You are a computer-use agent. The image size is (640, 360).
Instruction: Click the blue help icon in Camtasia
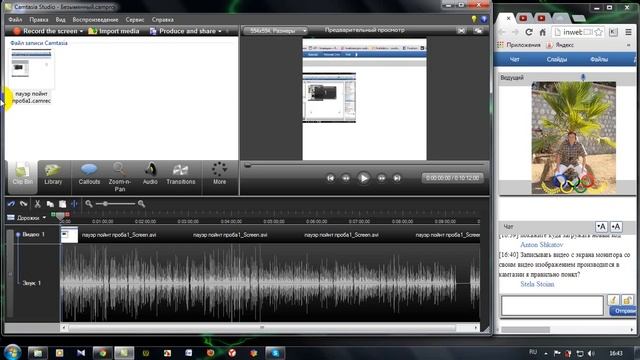pos(484,19)
